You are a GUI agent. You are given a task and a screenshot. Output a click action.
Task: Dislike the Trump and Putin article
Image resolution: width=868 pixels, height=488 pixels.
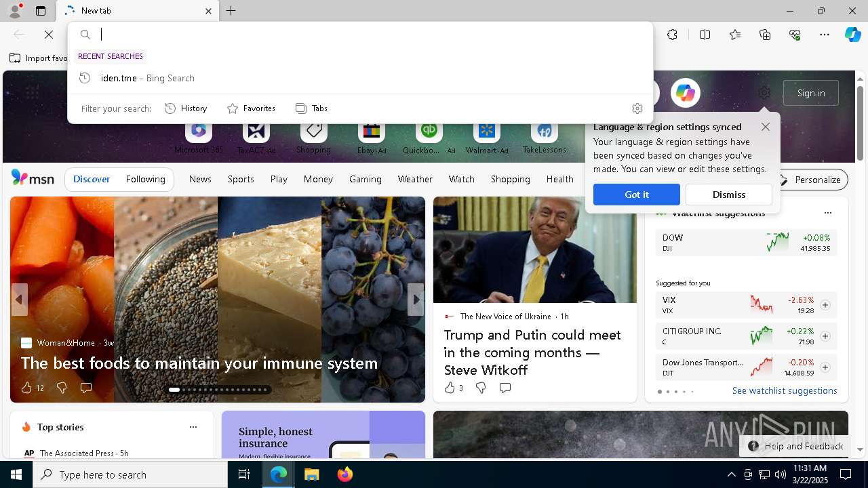pyautogui.click(x=481, y=388)
